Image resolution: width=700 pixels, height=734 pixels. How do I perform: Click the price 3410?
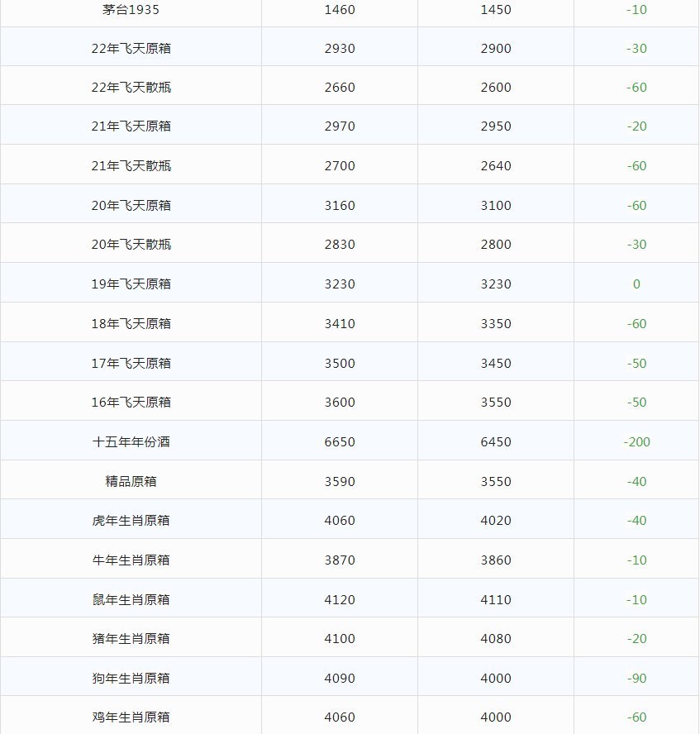340,324
